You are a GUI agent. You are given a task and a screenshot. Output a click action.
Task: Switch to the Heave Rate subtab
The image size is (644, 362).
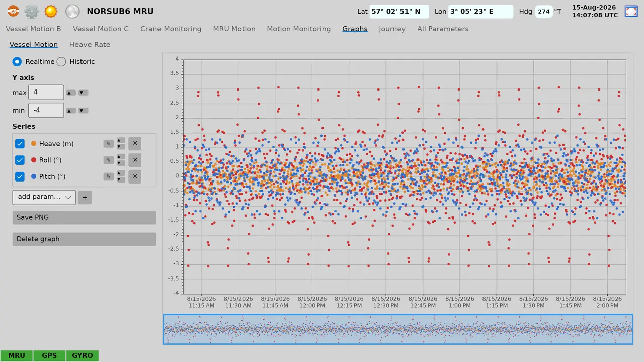pos(90,44)
